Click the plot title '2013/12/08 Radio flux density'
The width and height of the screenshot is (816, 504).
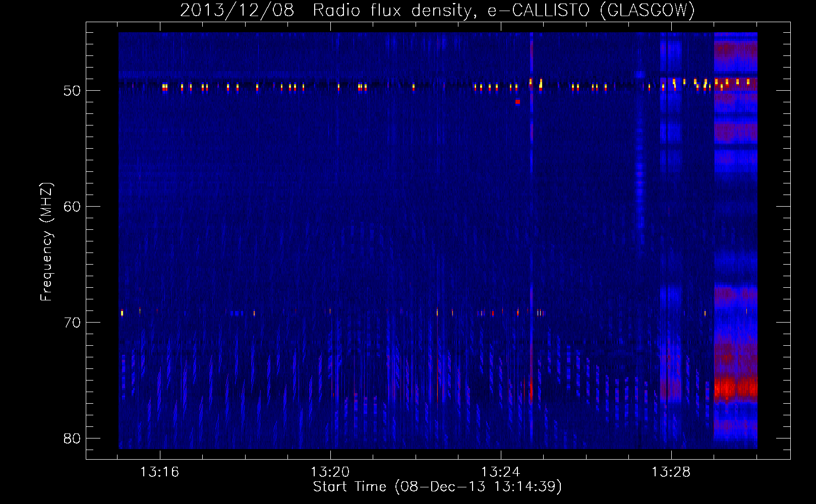point(327,11)
